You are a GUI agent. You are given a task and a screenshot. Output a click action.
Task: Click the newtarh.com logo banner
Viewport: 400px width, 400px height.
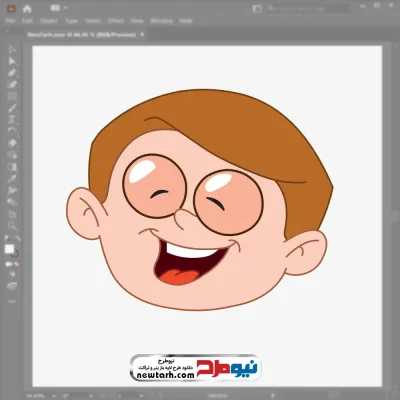pos(195,367)
